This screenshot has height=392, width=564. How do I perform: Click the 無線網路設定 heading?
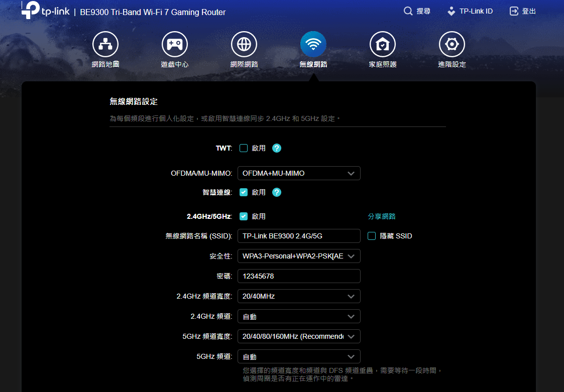[134, 101]
